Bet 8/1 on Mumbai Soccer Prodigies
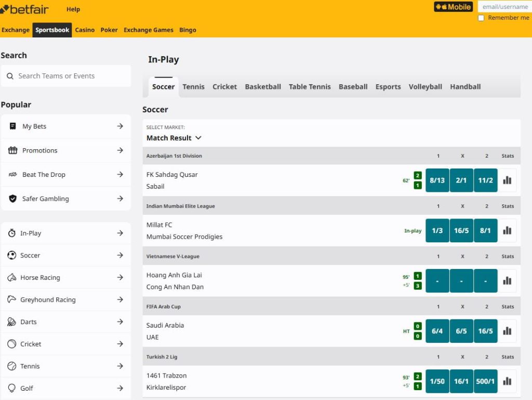This screenshot has width=532, height=400. [x=486, y=230]
